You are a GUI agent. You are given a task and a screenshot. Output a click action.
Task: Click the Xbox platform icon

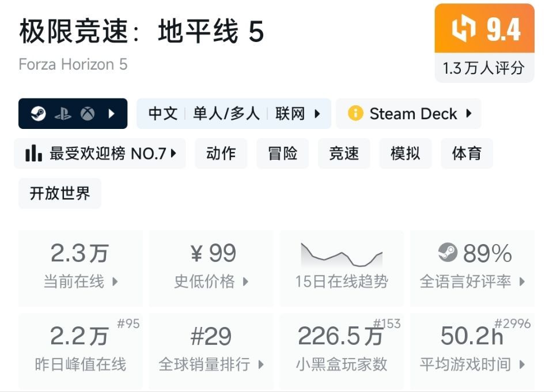tap(88, 114)
